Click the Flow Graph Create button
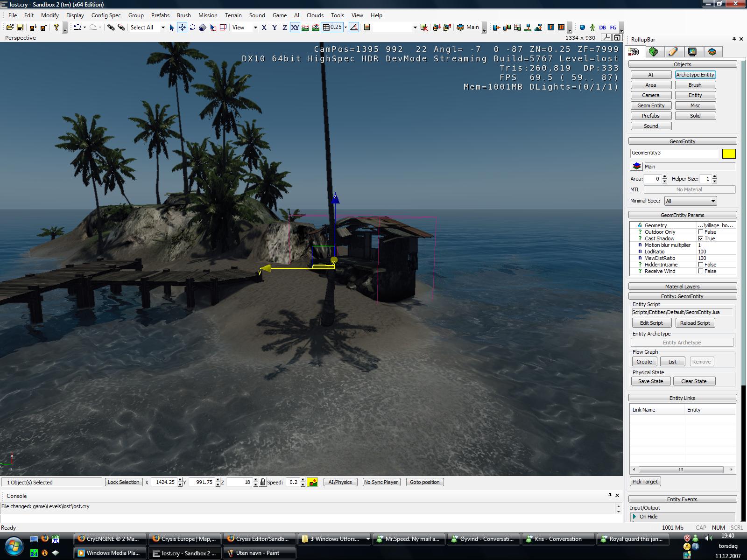Screen dimensions: 747x560 [x=644, y=362]
